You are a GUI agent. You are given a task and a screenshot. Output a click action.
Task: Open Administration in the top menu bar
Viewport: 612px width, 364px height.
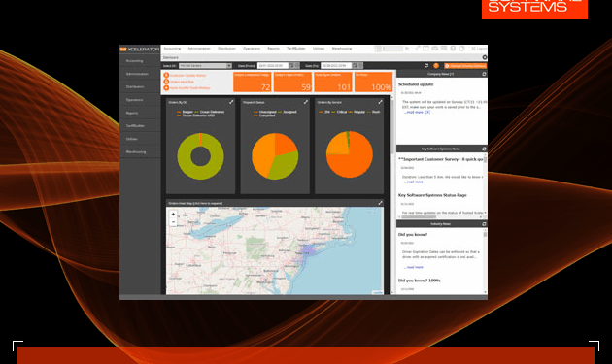tap(199, 49)
